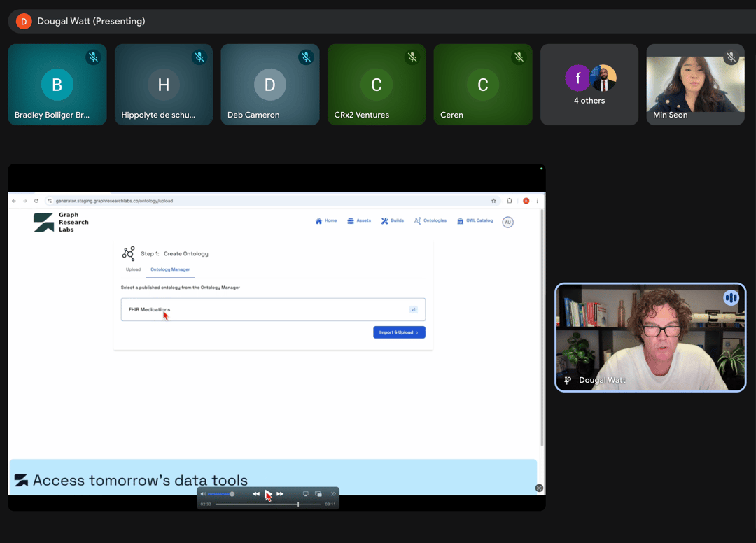Open the 4 others participant tile

tap(589, 85)
